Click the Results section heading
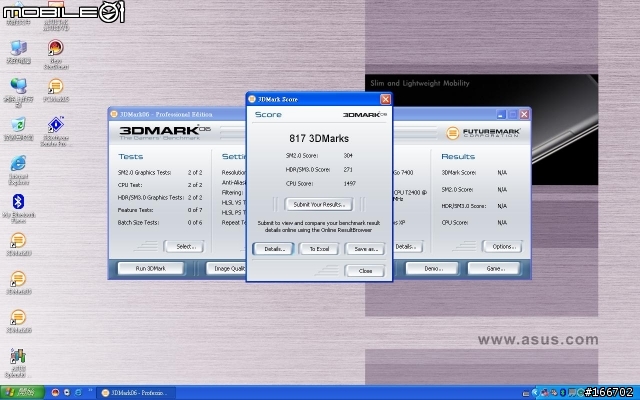This screenshot has width=640, height=400. [x=458, y=157]
